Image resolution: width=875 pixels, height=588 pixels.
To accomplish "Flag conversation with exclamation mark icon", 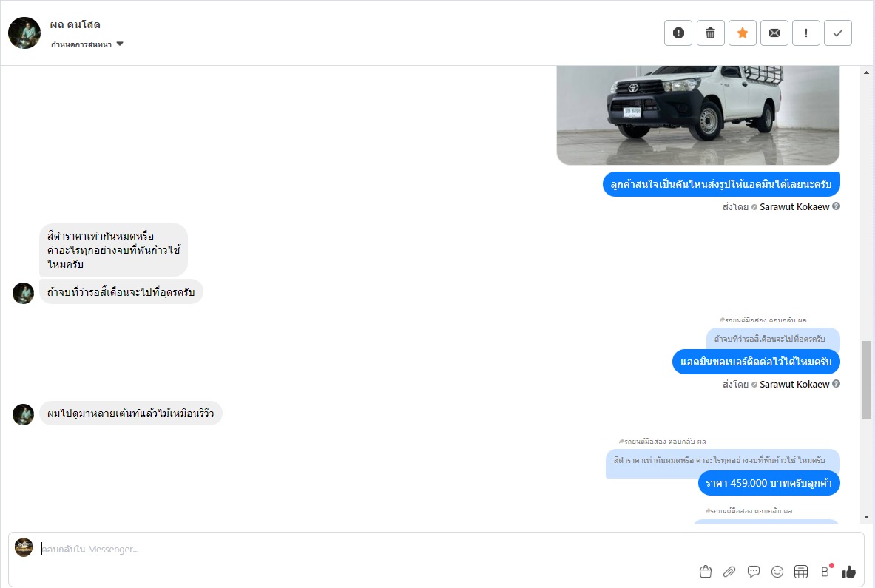I will 805,33.
